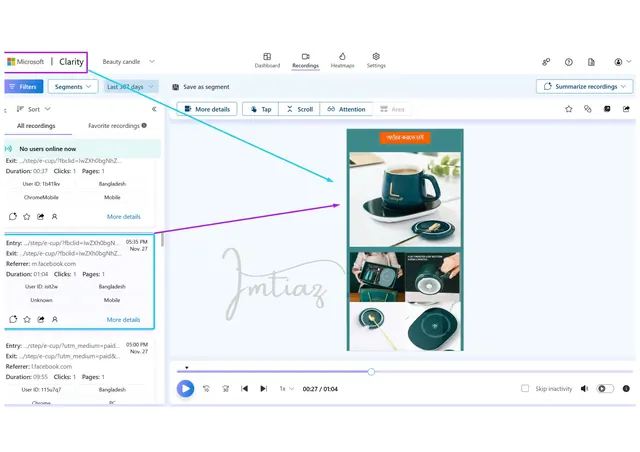Open the Beauty candle project dropdown
The width and height of the screenshot is (640, 452).
tap(128, 62)
